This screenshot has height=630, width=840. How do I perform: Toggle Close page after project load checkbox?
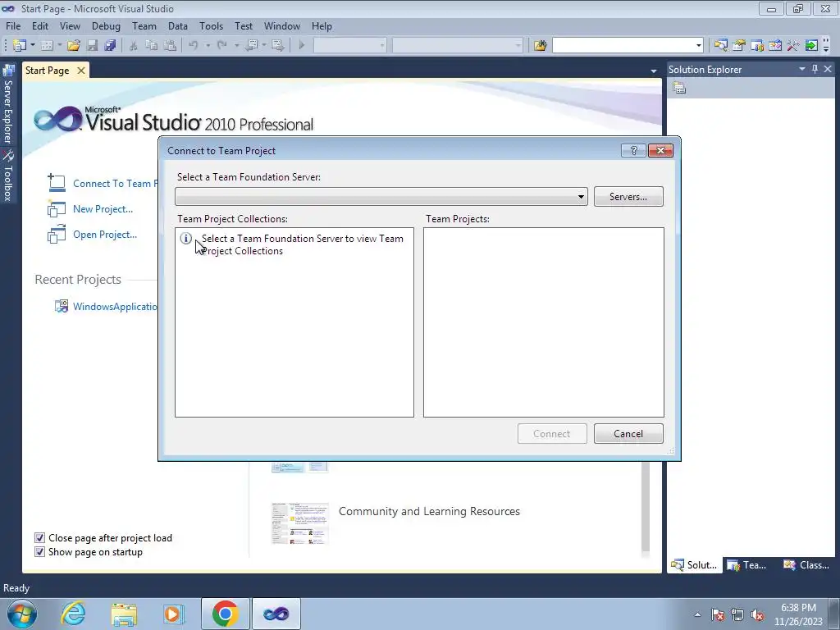tap(39, 538)
